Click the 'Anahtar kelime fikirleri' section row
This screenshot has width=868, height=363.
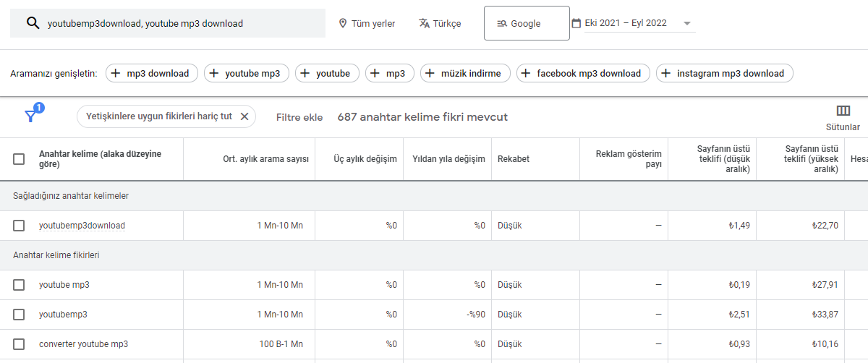434,255
